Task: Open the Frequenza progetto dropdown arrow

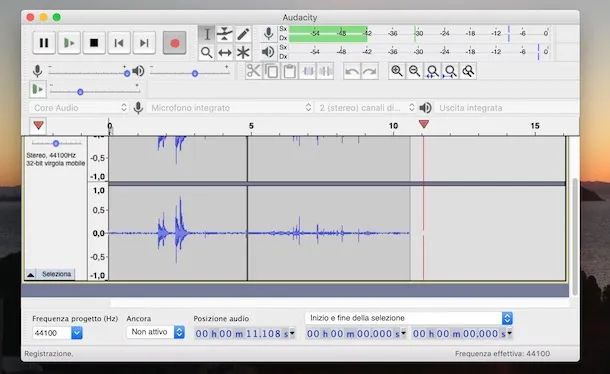Action: click(77, 333)
